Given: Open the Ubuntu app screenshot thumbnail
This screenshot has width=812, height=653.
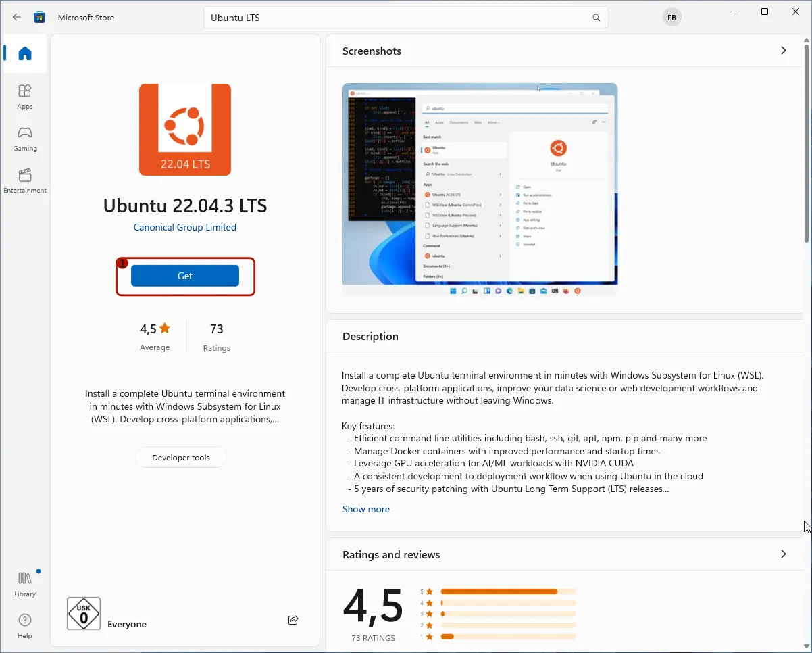Looking at the screenshot, I should click(x=479, y=189).
